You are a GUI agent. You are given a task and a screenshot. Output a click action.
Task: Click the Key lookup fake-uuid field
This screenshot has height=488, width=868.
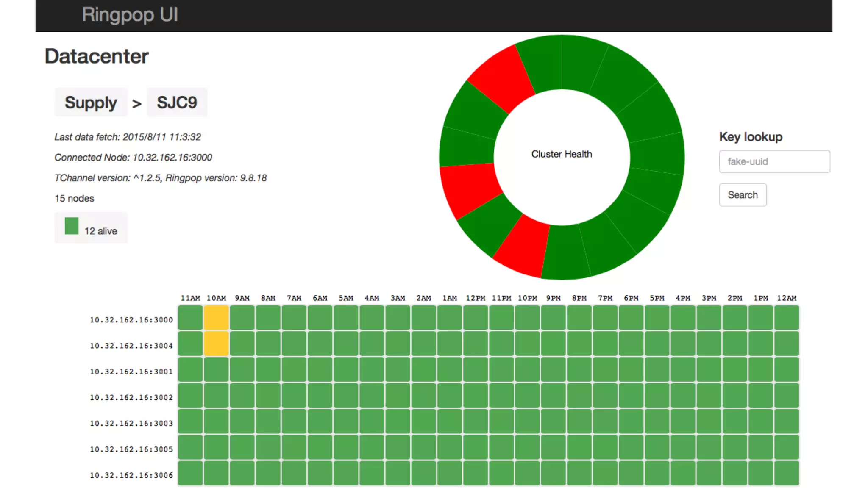tap(774, 161)
